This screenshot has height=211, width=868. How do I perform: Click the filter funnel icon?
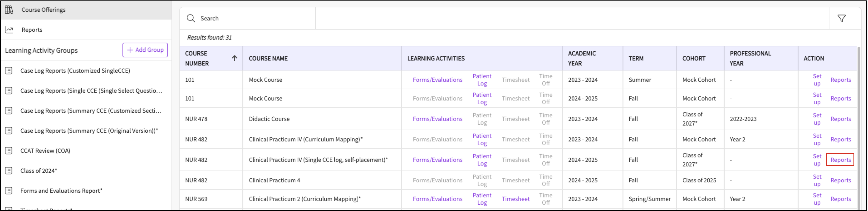841,18
